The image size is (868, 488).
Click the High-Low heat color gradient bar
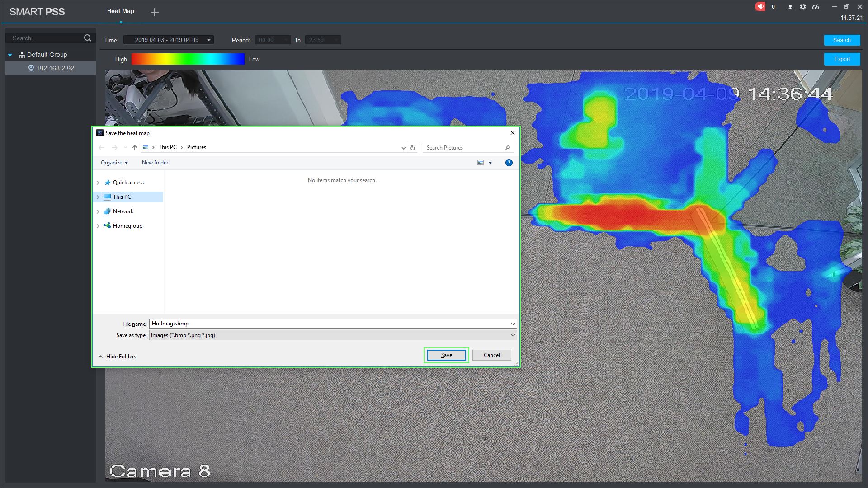click(188, 59)
